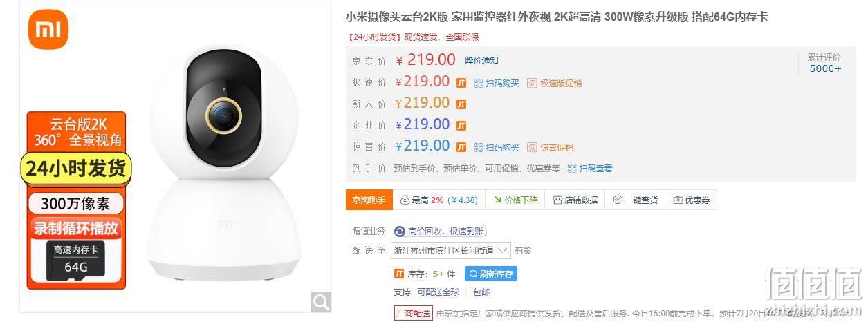868x322 pixels.
Task: Open 扫码购买 QR link in 极速价 row
Action: (497, 83)
